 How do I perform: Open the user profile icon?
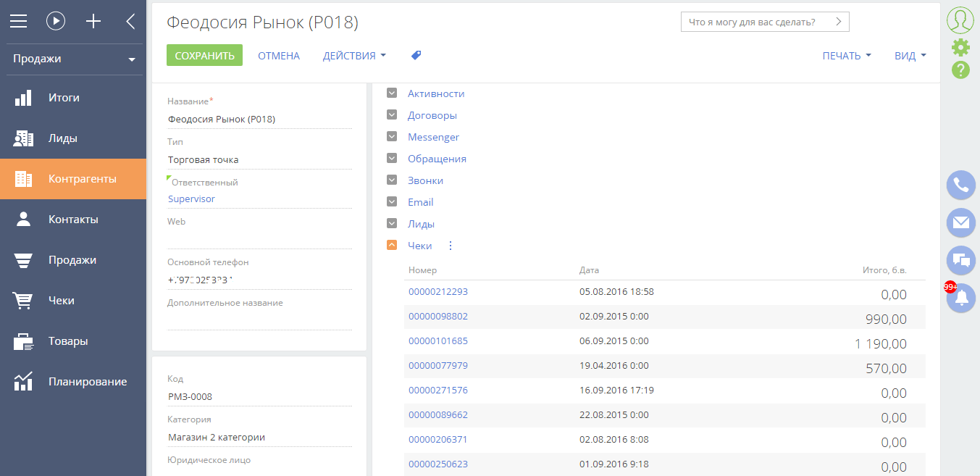[960, 20]
